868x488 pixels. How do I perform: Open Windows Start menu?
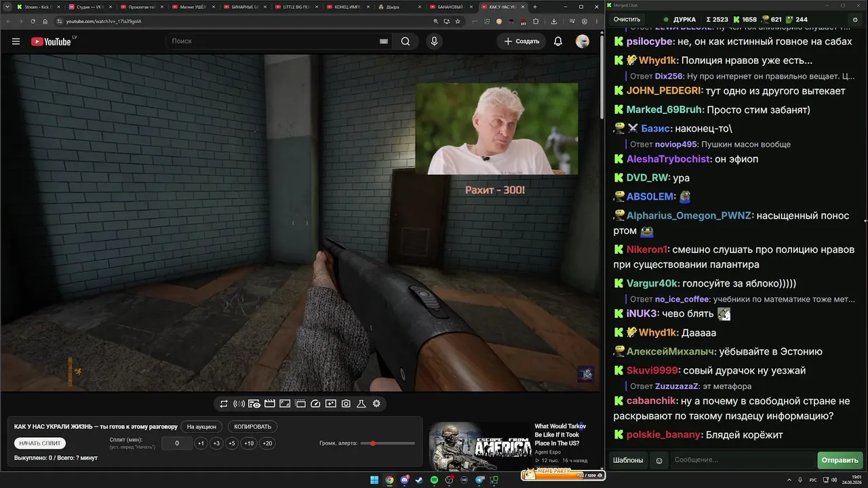click(374, 480)
